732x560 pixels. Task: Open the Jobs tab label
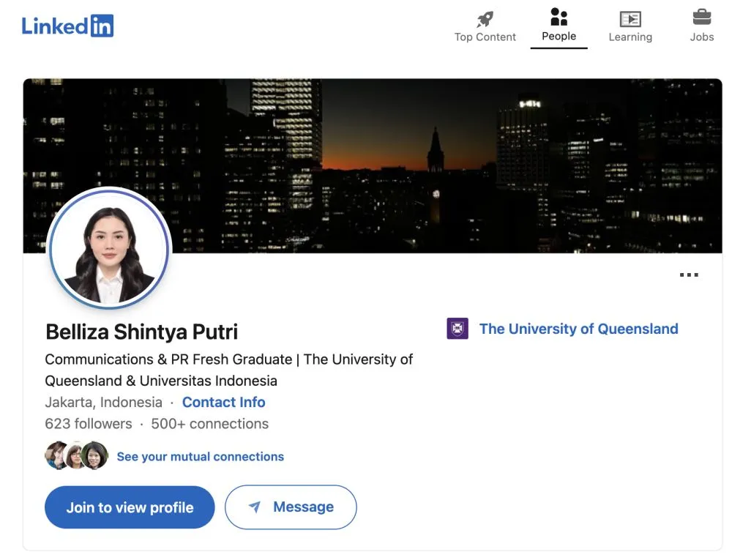click(702, 37)
